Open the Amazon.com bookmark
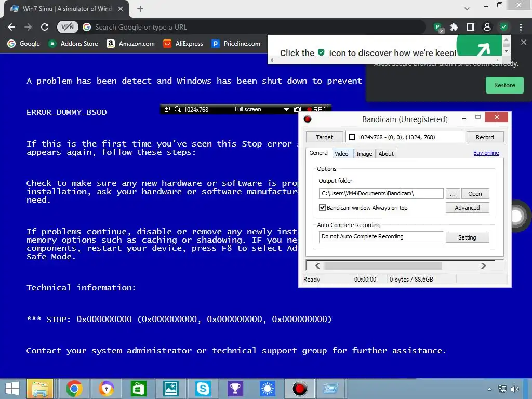Screen dimensions: 532x399 click(x=130, y=44)
